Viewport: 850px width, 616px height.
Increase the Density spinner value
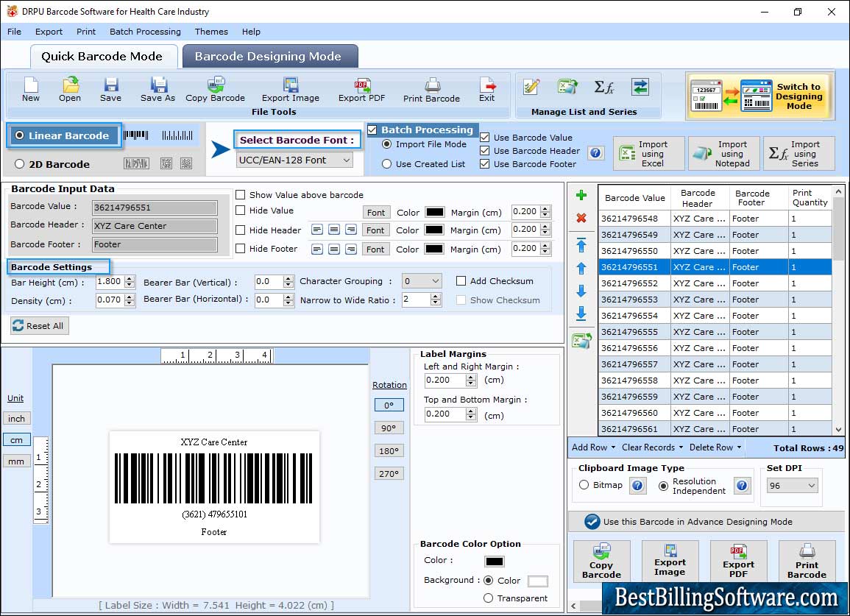tap(129, 297)
